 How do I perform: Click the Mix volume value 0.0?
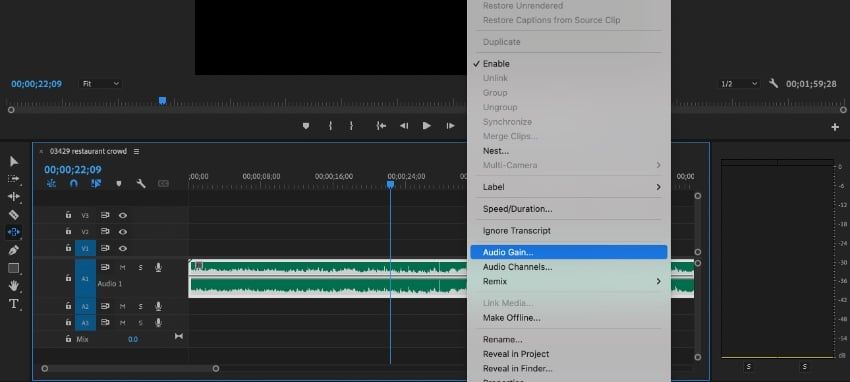[133, 339]
